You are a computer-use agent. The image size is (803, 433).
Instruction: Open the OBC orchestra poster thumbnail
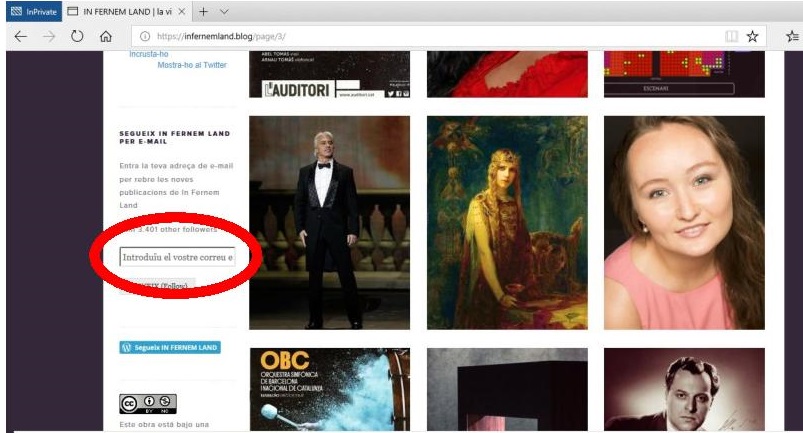329,389
